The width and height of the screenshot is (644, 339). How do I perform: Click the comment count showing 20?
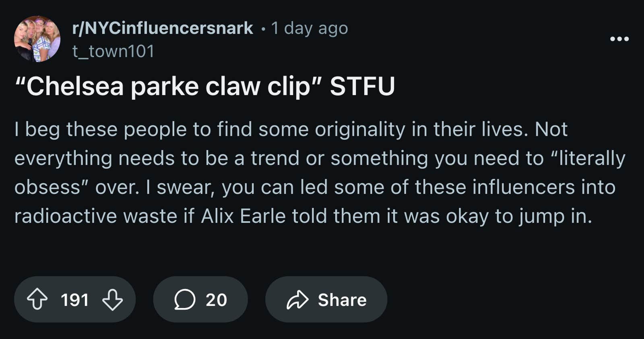click(216, 299)
